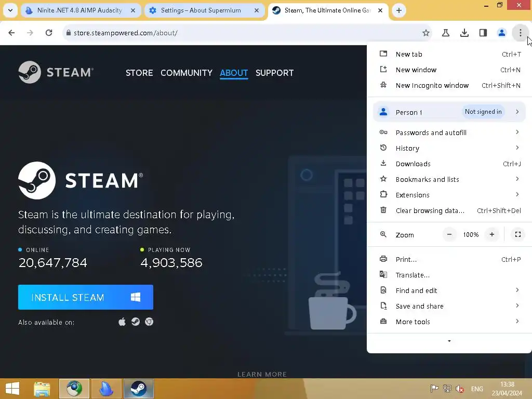
Task: Close the three-dot browser menu button
Action: point(520,33)
